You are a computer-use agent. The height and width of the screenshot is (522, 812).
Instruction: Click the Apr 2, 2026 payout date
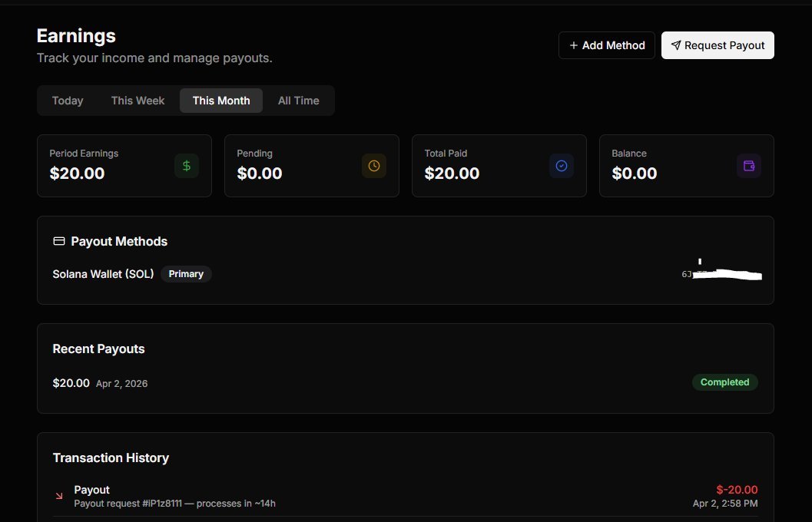[x=121, y=384]
